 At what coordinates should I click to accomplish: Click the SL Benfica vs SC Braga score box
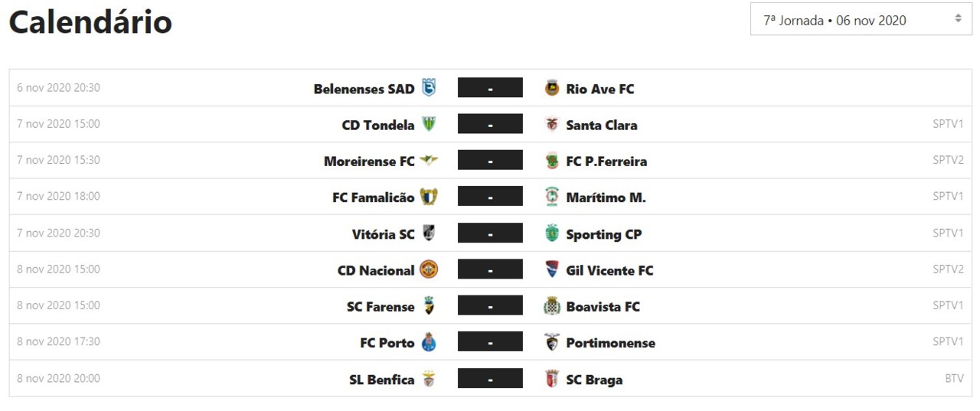tap(490, 379)
